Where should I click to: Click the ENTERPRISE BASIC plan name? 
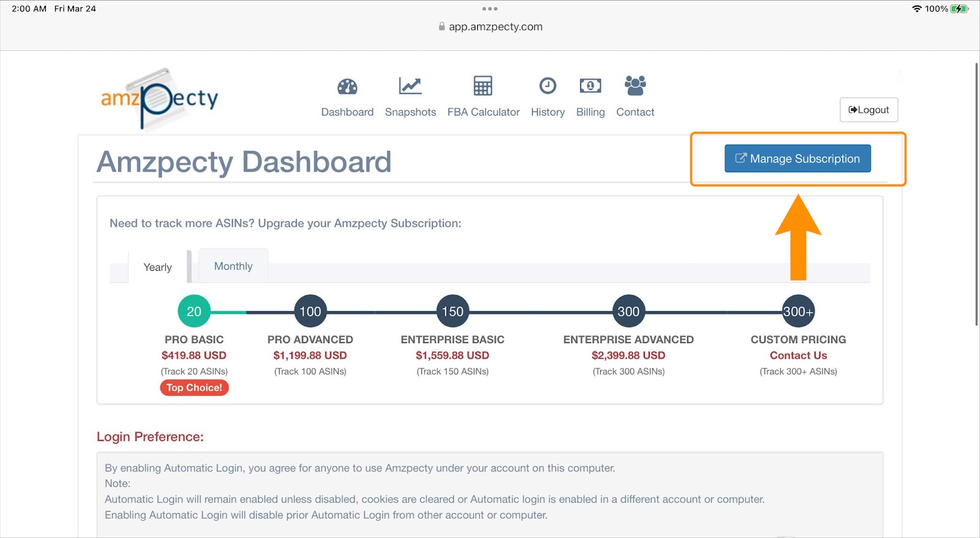[x=453, y=339]
